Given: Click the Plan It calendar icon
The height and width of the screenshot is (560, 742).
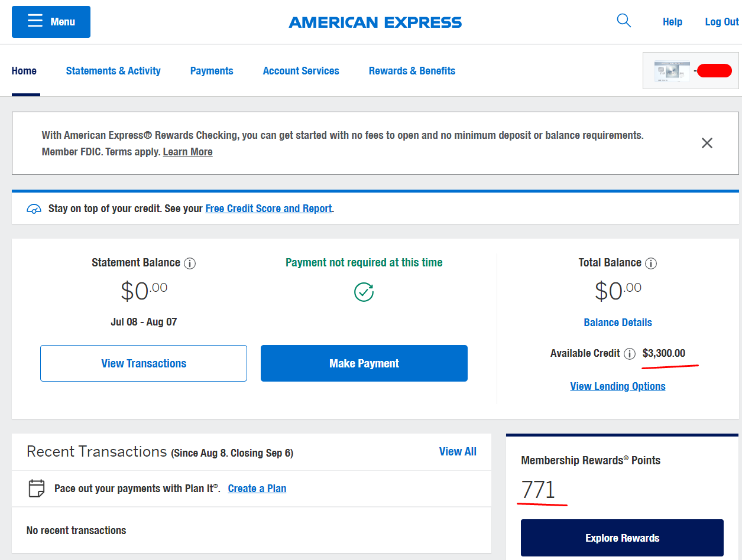Looking at the screenshot, I should [x=37, y=489].
